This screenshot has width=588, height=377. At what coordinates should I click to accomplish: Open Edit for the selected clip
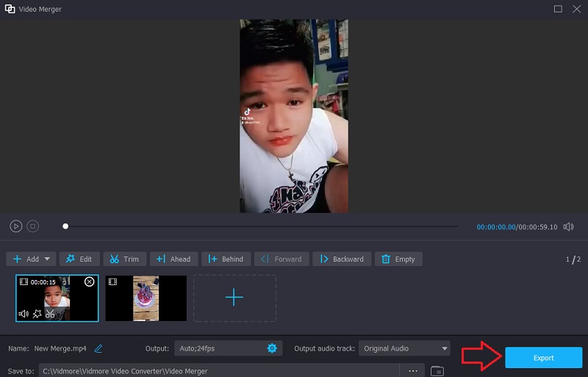coord(79,259)
